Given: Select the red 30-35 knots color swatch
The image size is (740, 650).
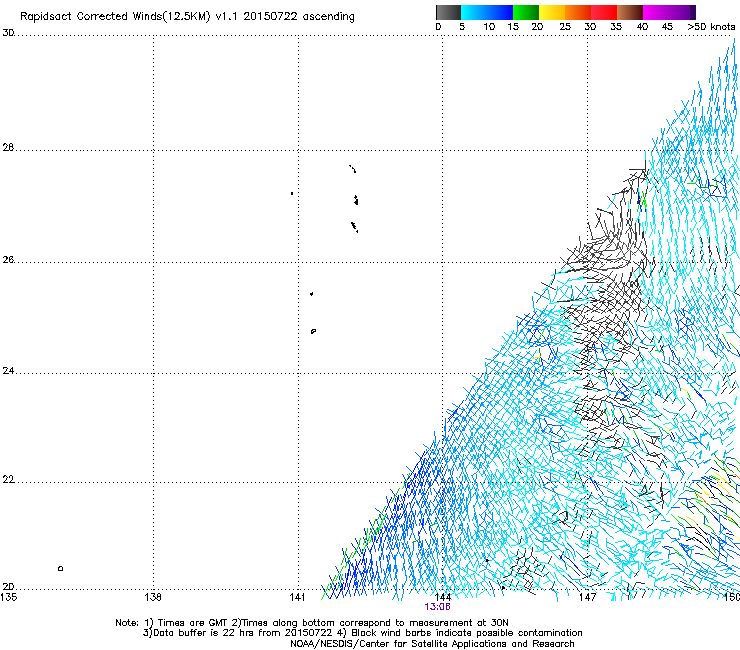Looking at the screenshot, I should pyautogui.click(x=604, y=12).
